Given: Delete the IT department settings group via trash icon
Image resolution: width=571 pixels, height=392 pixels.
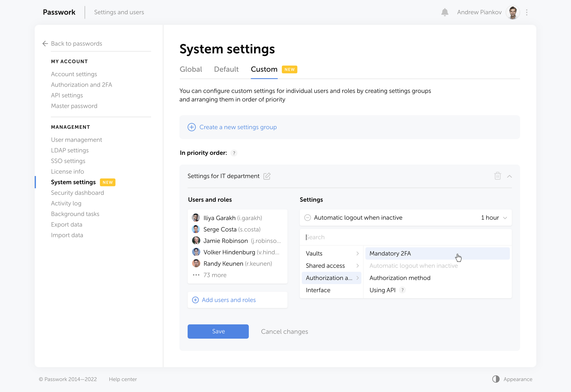Looking at the screenshot, I should click(x=498, y=176).
